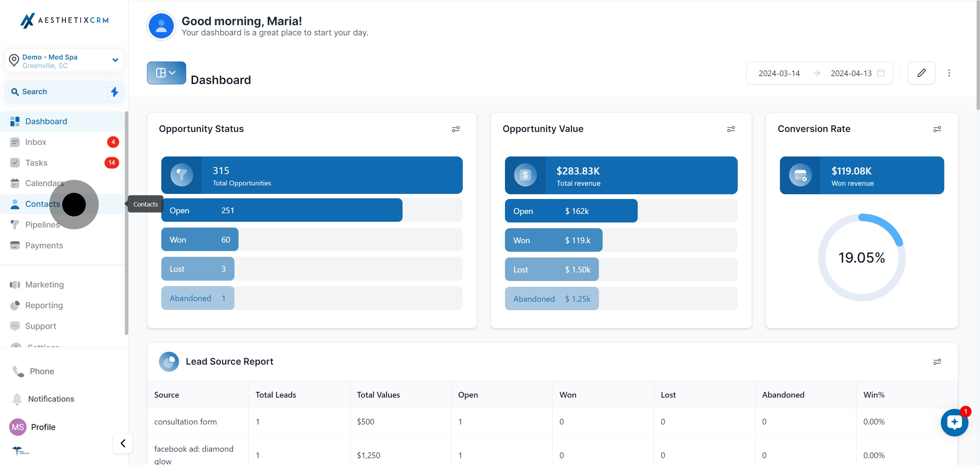Open Lead Source Report settings icon
This screenshot has height=465, width=980.
tap(937, 362)
